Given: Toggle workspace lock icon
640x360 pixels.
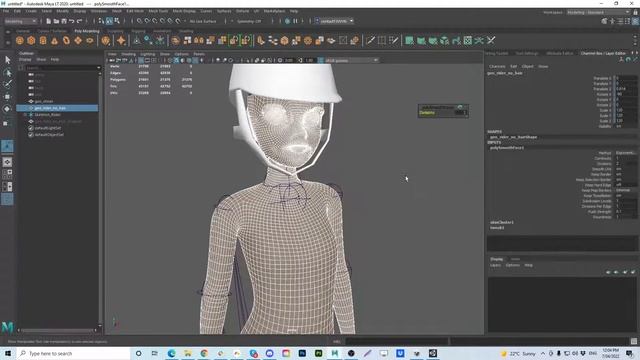Looking at the screenshot, I should (x=636, y=13).
